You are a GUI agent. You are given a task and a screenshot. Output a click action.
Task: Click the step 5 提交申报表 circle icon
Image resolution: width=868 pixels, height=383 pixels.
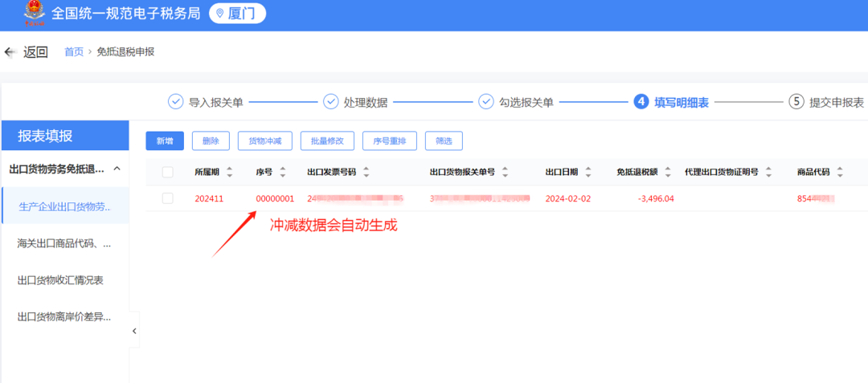tap(796, 102)
